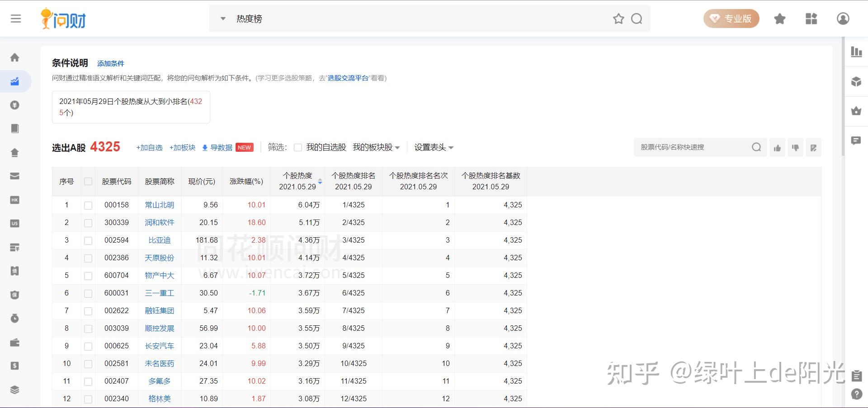This screenshot has height=408, width=868.
Task: Open the 润和软件 stock link
Action: (x=160, y=222)
